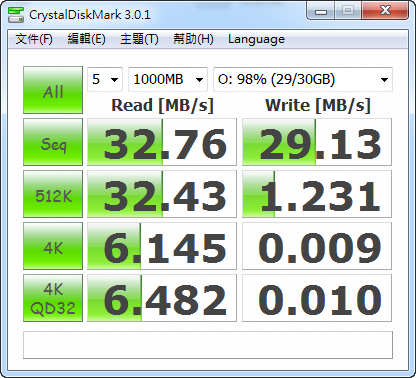Maximize the CrystalDiskMark window
The width and height of the screenshot is (416, 378).
(348, 11)
